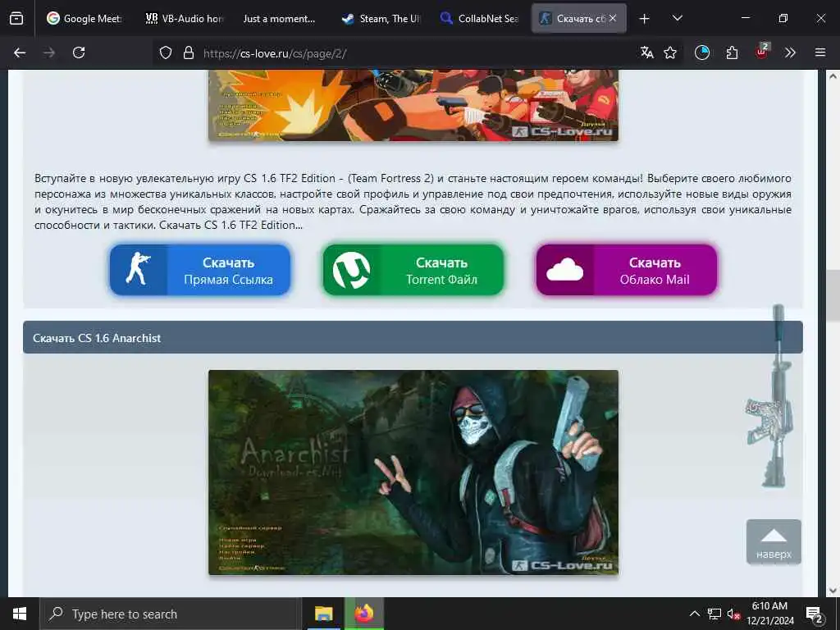Open a new browser tab
Image resolution: width=840 pixels, height=630 pixels.
tap(645, 19)
